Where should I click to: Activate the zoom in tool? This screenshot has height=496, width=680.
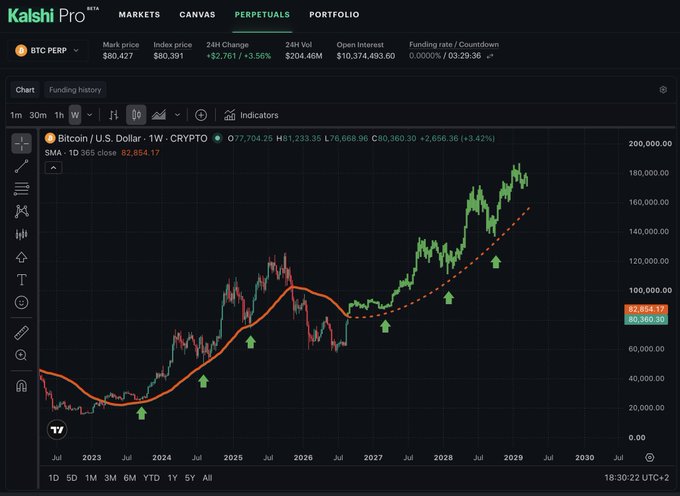tap(22, 355)
